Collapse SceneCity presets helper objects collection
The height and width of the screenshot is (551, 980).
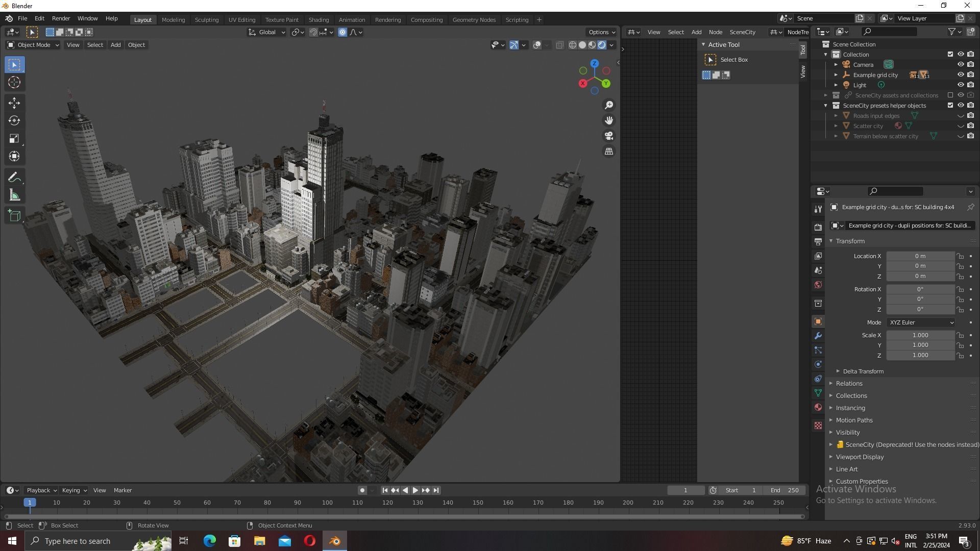pyautogui.click(x=825, y=106)
